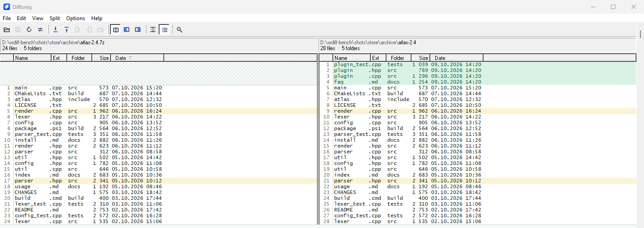644x228 pixels.
Task: Show left pane only view icon
Action: pos(127,30)
